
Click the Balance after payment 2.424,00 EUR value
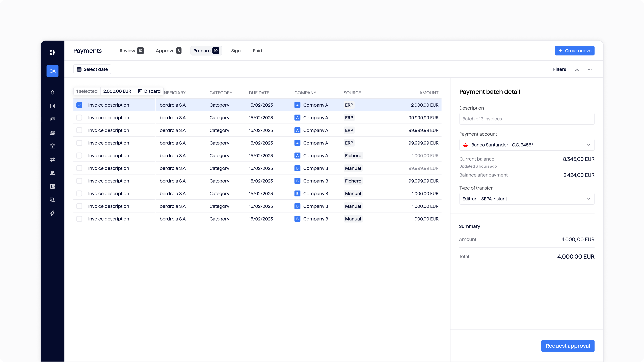[579, 175]
